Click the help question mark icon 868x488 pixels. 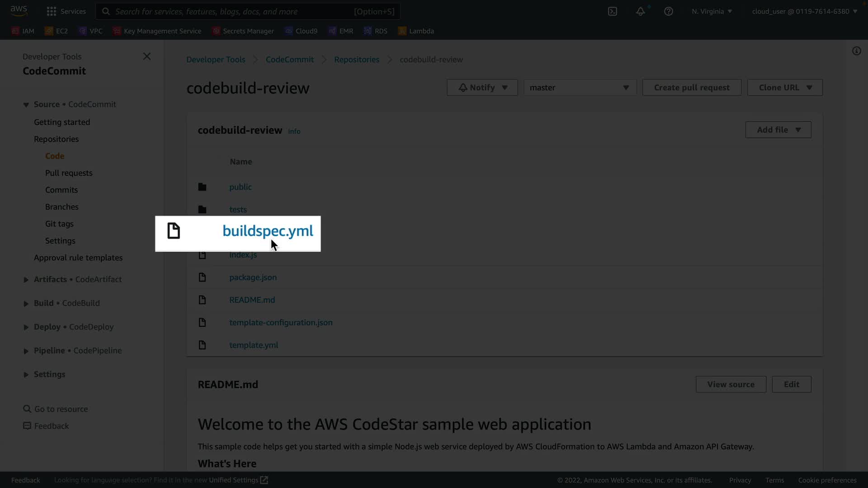point(668,11)
